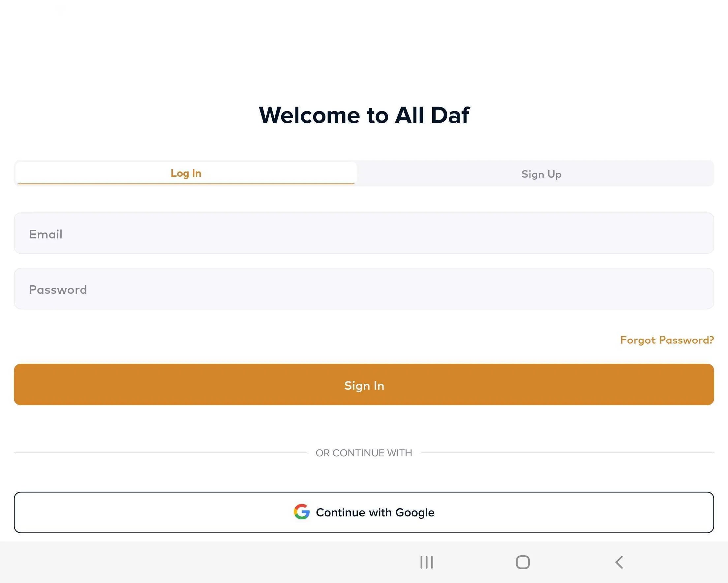Select the Log In tab

[x=186, y=172]
